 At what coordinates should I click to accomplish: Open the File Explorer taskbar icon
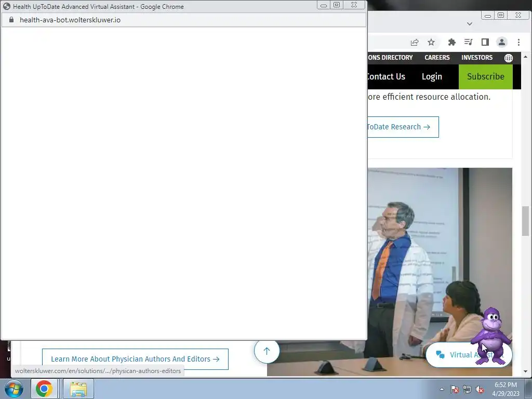[78, 389]
